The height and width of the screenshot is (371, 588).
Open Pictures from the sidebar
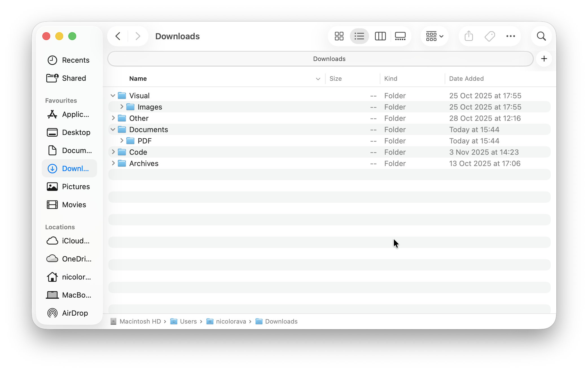click(75, 186)
